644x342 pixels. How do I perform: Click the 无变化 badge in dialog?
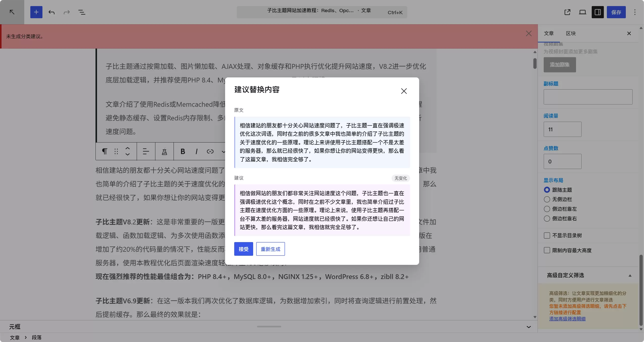pyautogui.click(x=401, y=178)
